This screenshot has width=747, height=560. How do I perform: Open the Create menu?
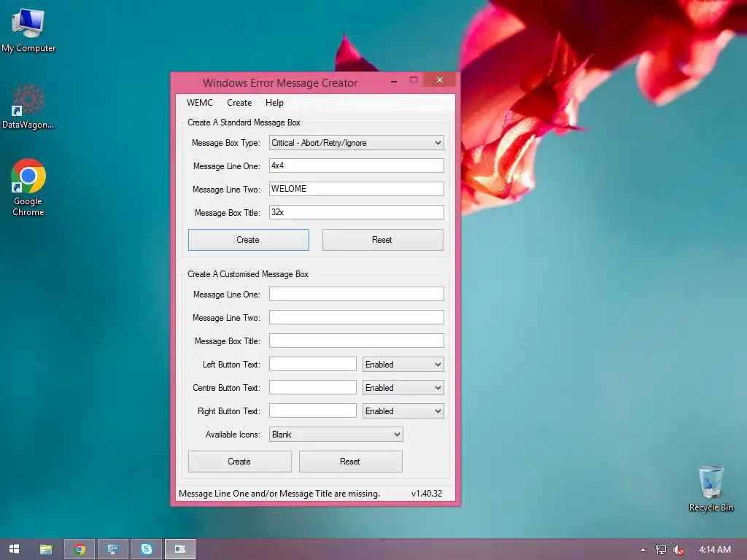tap(239, 102)
